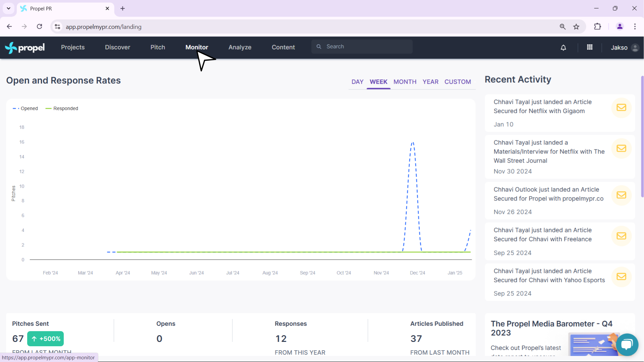Viewport: 644px width, 362px height.
Task: Click the Dec '24 peak on the chart
Action: [x=413, y=143]
